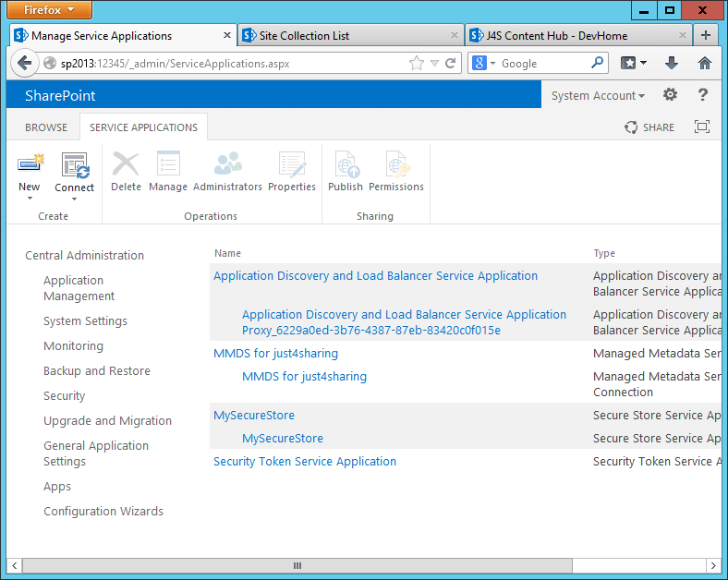Select the SERVICE APPLICATIONS ribbon tab

(x=143, y=127)
